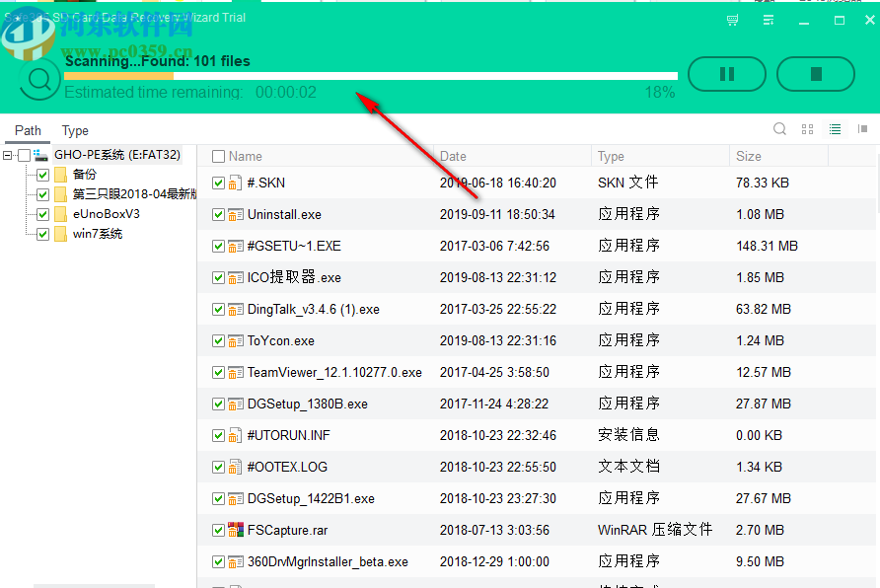Stop the file scan
Viewport: 880px width, 588px height.
pyautogui.click(x=816, y=74)
